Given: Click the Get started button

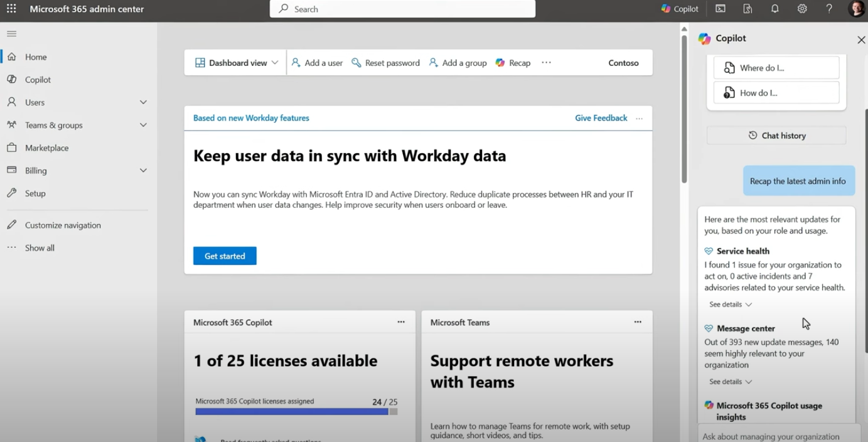Looking at the screenshot, I should click(x=225, y=256).
